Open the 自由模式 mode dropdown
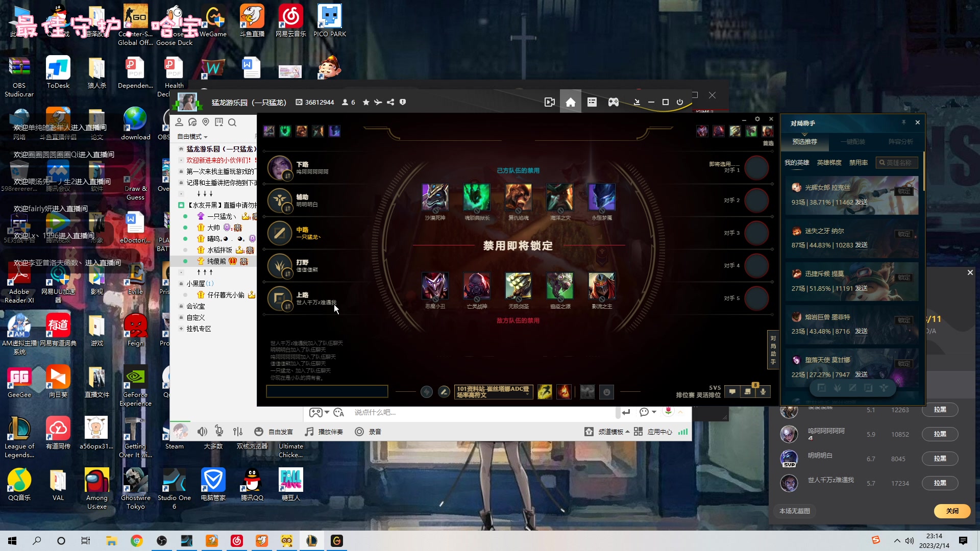 pyautogui.click(x=192, y=137)
